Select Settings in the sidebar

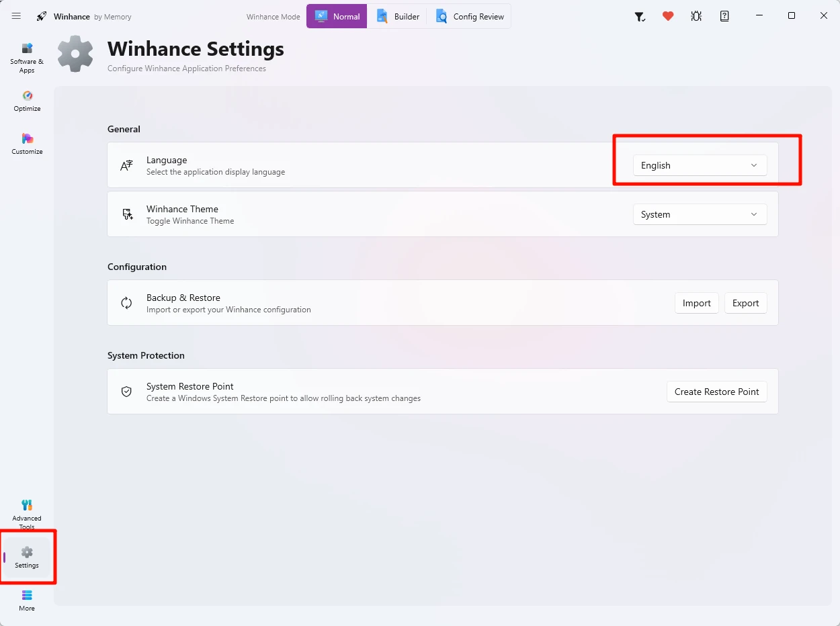tap(27, 557)
